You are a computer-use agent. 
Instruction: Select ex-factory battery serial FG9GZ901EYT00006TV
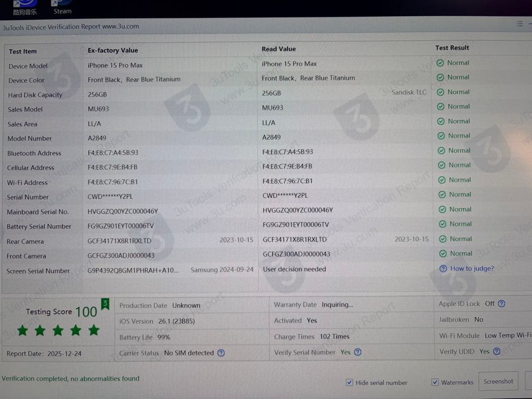[x=121, y=226]
